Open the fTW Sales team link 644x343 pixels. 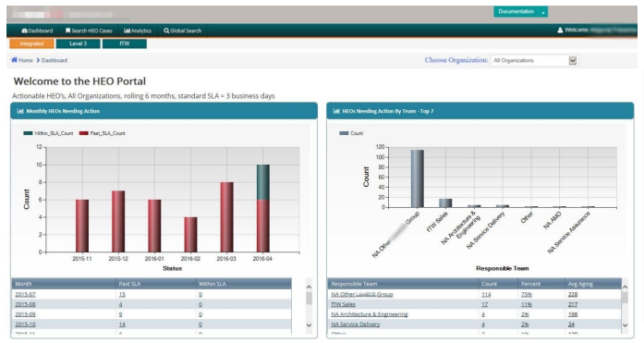click(344, 304)
